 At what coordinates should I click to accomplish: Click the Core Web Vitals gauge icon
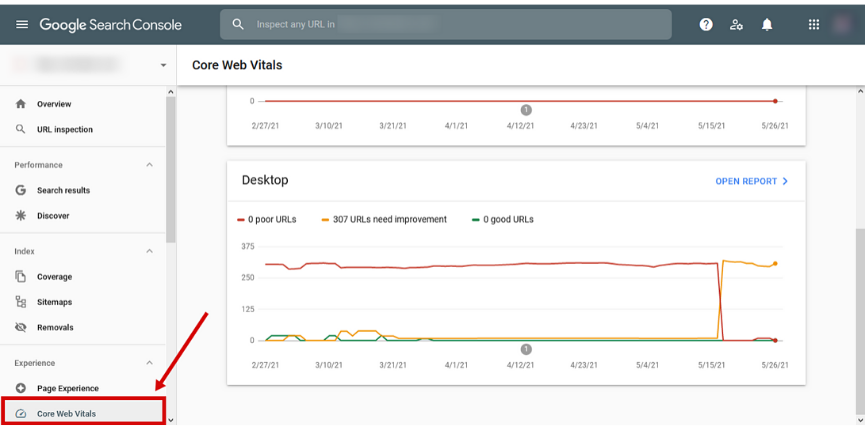(20, 414)
